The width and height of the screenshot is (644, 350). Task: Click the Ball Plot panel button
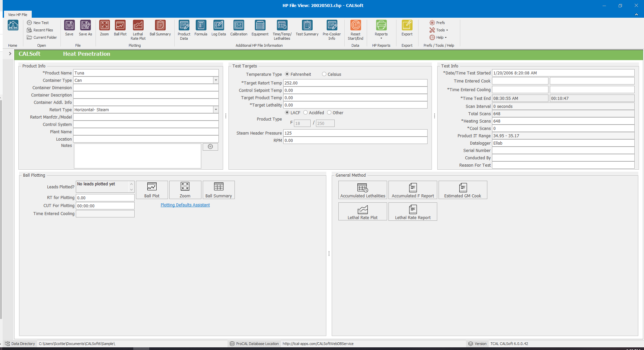tap(152, 190)
